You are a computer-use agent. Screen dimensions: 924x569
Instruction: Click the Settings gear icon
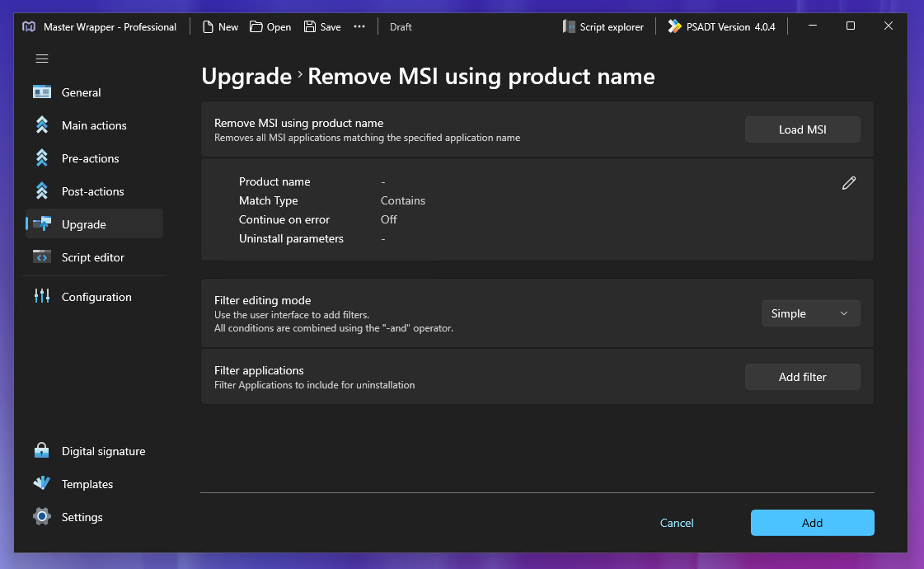(42, 516)
